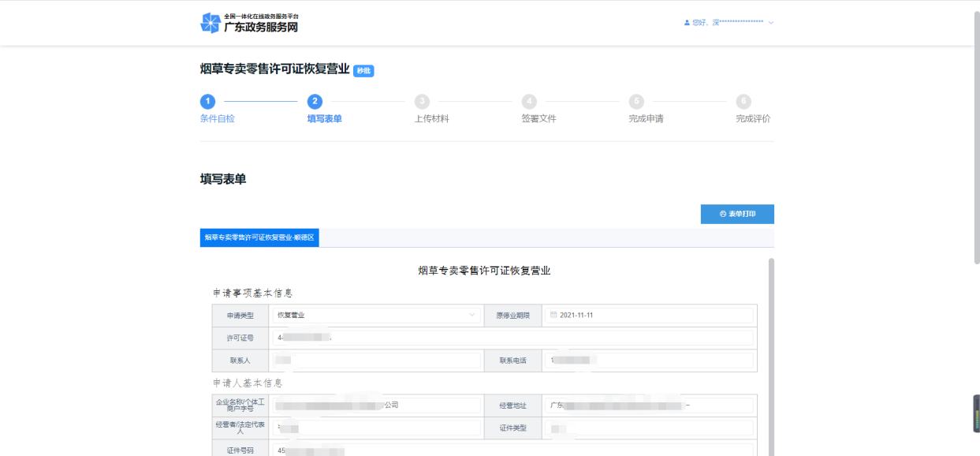
Task: Click the 证件类型 input field
Action: pyautogui.click(x=650, y=428)
